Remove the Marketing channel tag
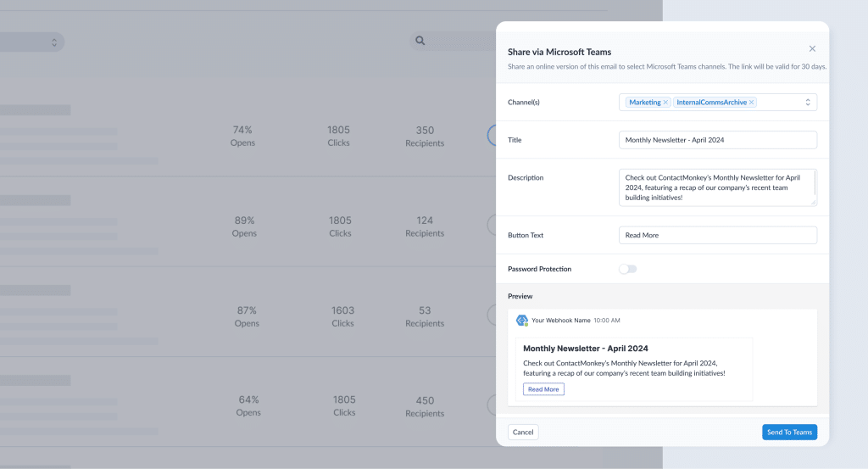The width and height of the screenshot is (868, 469). (665, 103)
